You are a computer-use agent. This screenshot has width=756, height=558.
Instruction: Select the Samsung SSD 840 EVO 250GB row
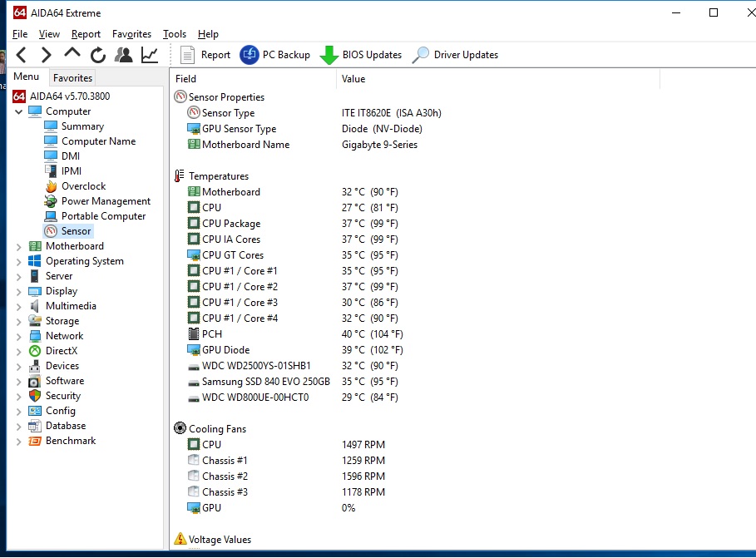292,382
